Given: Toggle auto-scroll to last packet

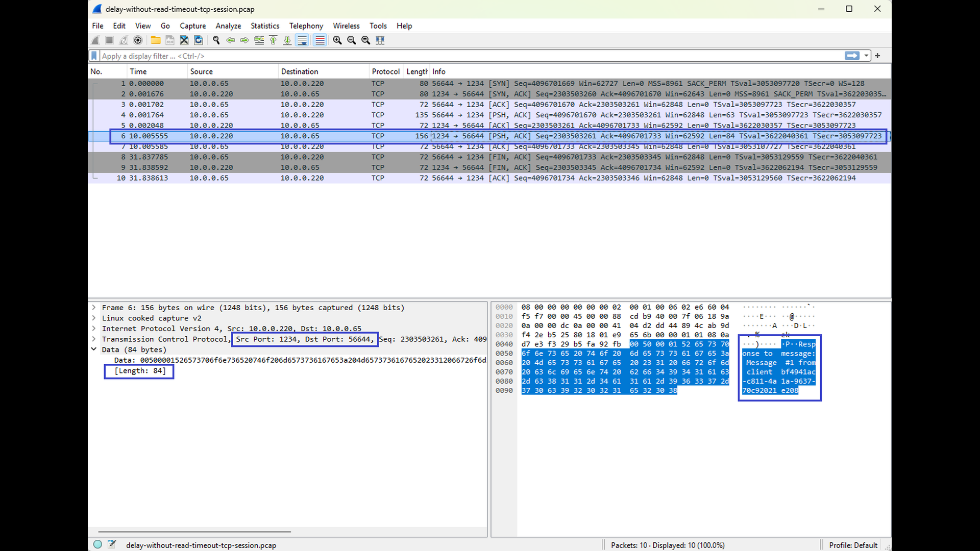Looking at the screenshot, I should (x=302, y=40).
